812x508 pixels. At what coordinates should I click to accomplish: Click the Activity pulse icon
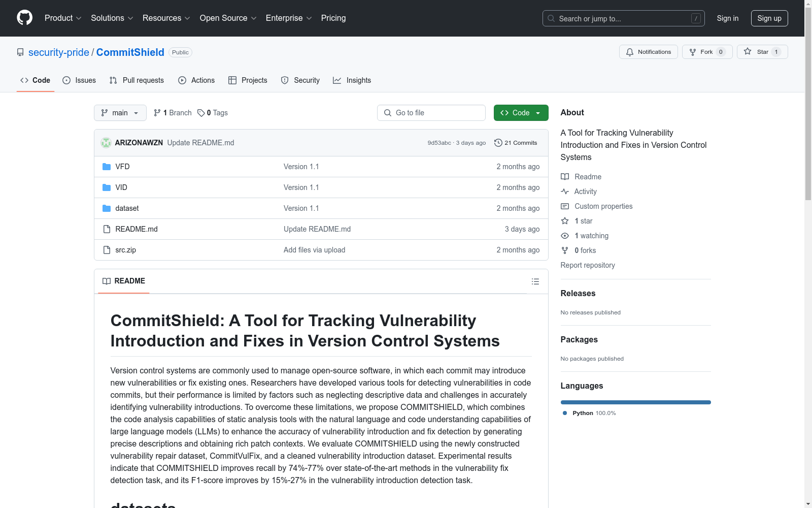(x=565, y=192)
